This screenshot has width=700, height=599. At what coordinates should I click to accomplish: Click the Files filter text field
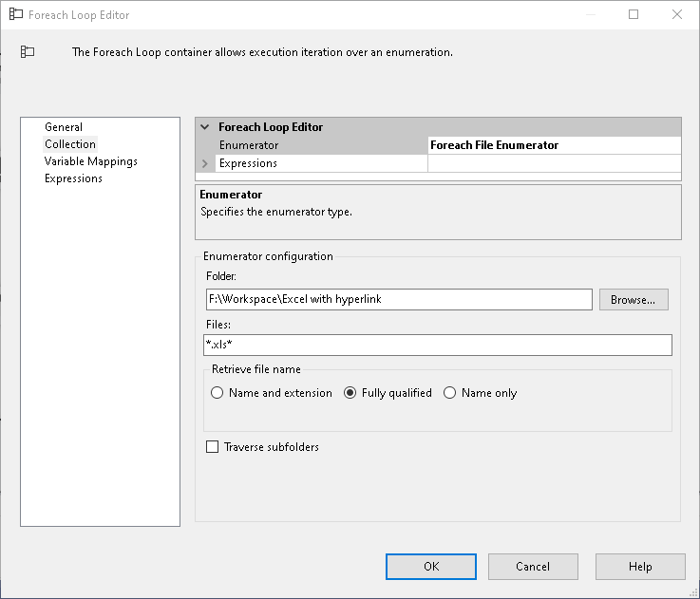click(438, 345)
